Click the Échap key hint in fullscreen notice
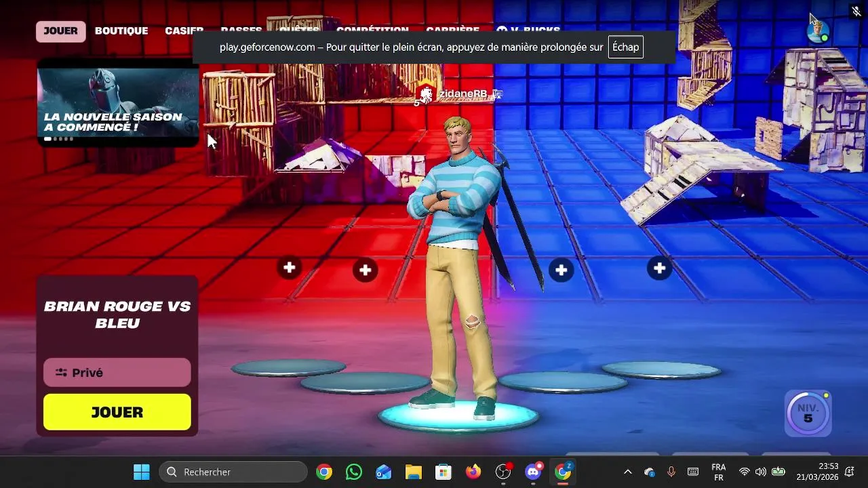This screenshot has width=868, height=488. pos(625,47)
